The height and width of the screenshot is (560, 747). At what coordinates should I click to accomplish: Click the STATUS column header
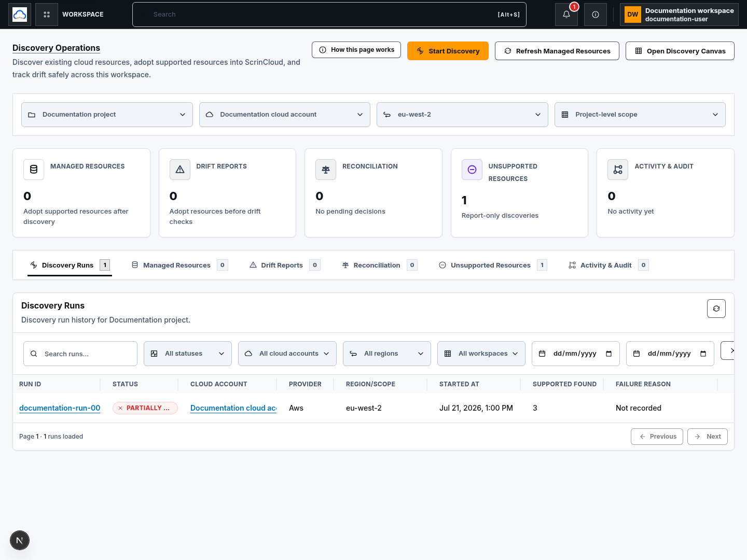tap(125, 384)
